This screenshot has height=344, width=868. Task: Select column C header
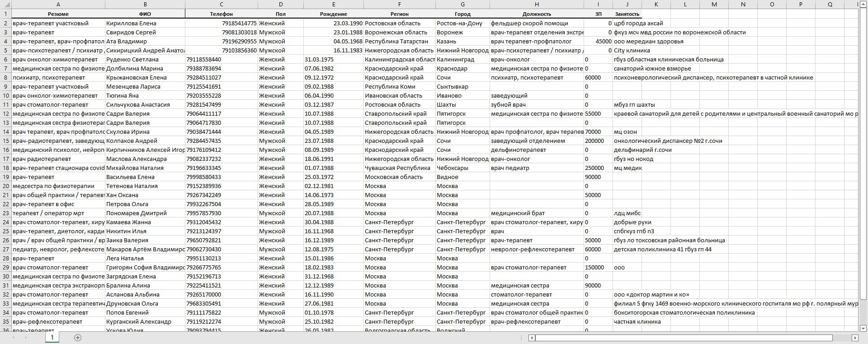click(222, 5)
